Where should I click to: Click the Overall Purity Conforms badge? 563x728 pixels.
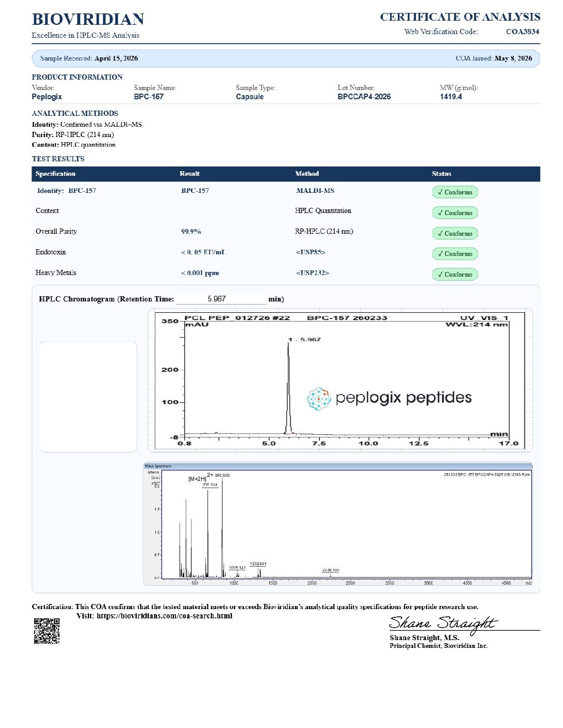(x=455, y=233)
